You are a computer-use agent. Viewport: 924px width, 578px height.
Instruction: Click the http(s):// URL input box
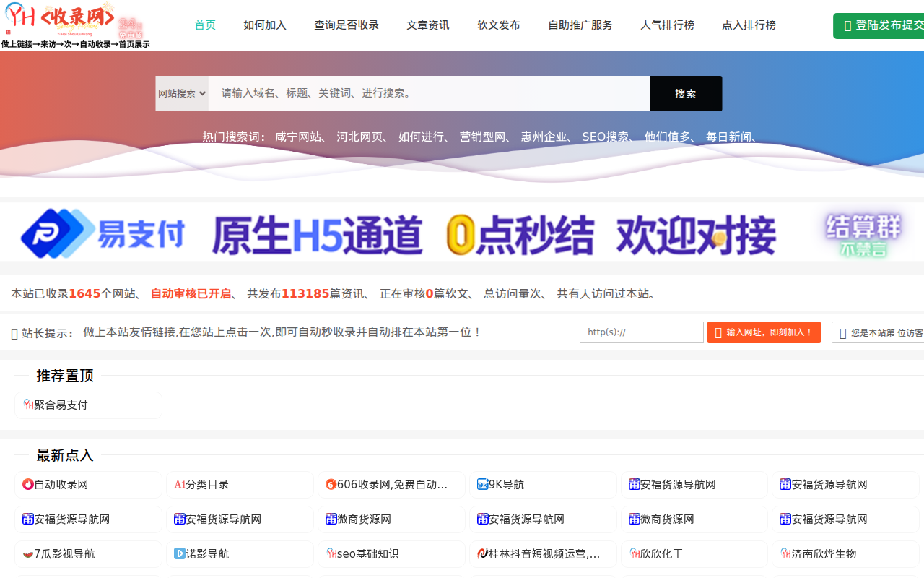[x=641, y=332]
